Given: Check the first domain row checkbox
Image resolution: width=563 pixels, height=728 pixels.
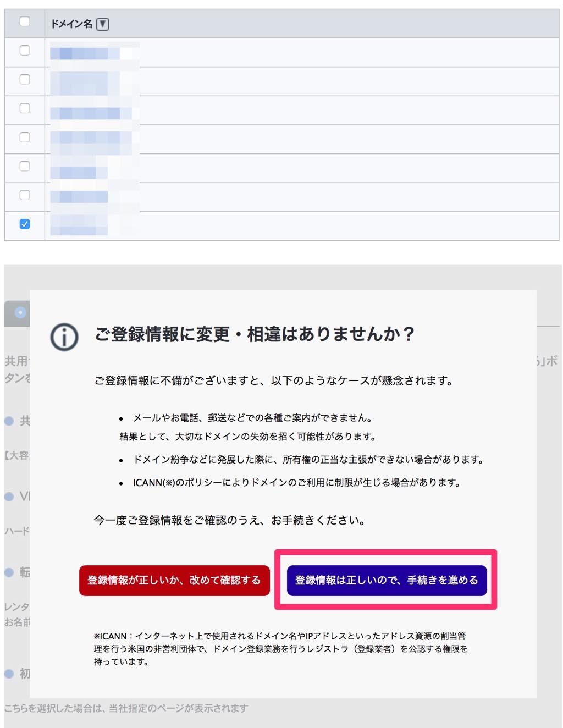Looking at the screenshot, I should [x=24, y=50].
